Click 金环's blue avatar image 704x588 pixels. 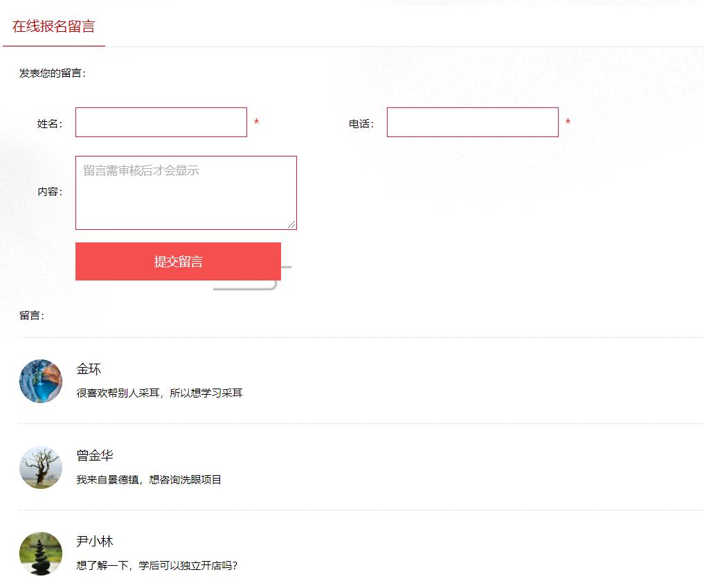[41, 381]
